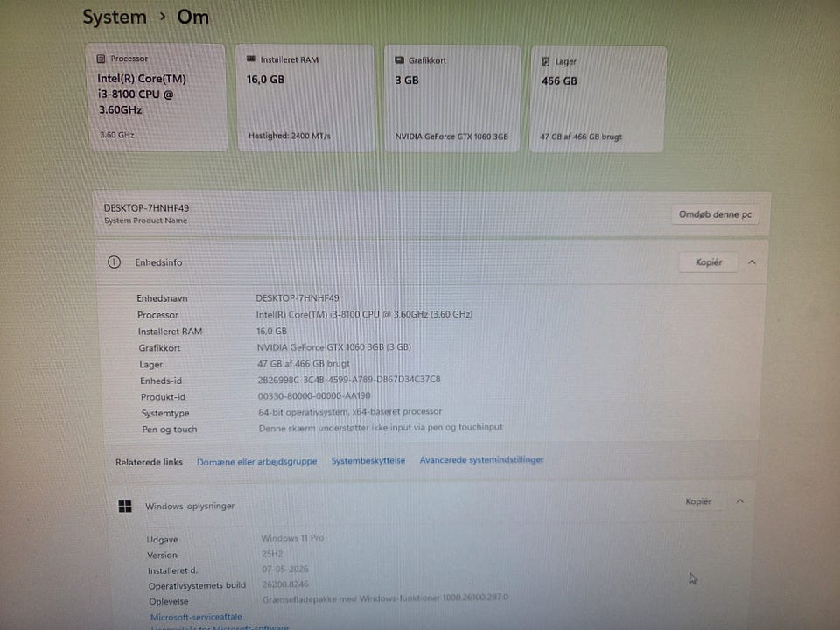Image resolution: width=840 pixels, height=630 pixels.
Task: Click the Enheds-id value 2B26998C
Action: [349, 379]
